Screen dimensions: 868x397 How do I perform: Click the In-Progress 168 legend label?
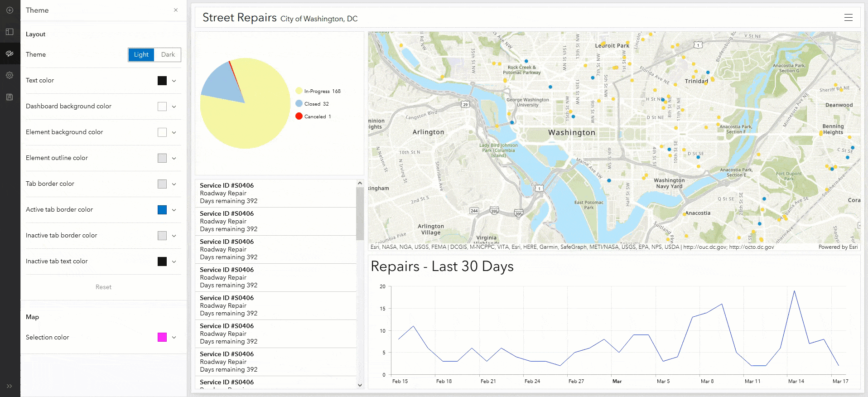coord(323,91)
